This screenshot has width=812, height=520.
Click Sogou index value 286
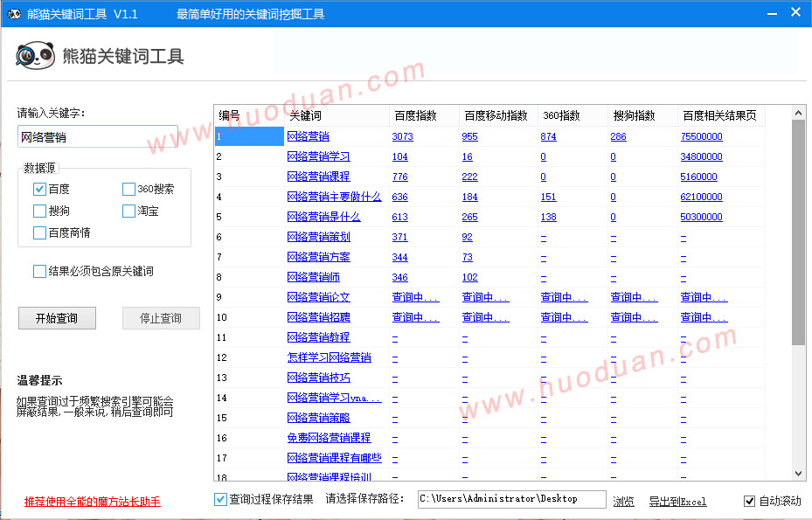click(x=618, y=136)
